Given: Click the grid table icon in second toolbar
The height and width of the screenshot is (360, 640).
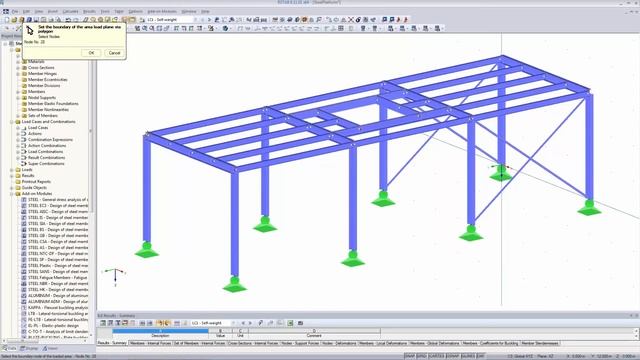Looking at the screenshot, I should (x=341, y=28).
